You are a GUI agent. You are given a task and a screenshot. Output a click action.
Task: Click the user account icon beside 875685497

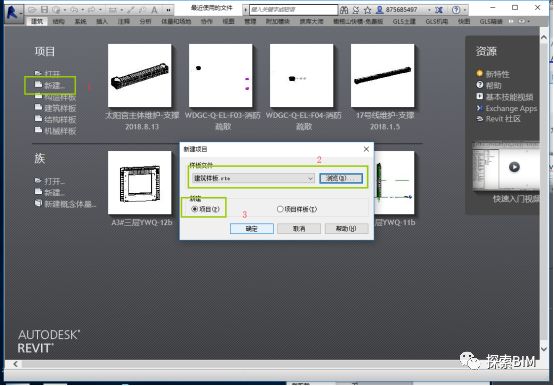(379, 10)
